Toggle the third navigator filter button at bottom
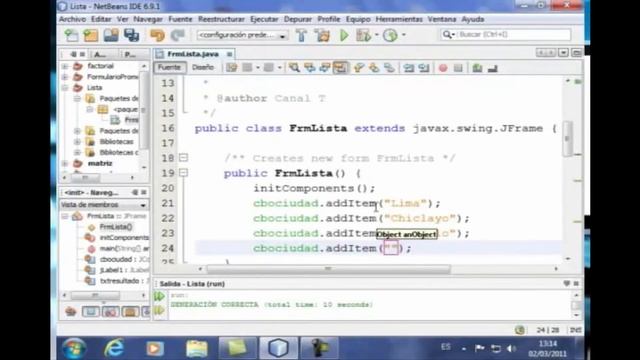Viewport: 640px width, 360px height. click(x=130, y=312)
